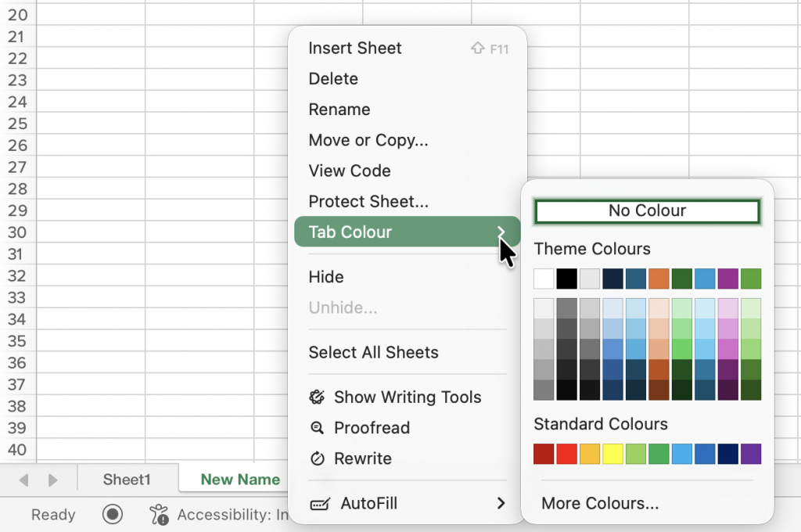Pick the red standard colour swatch

point(567,454)
